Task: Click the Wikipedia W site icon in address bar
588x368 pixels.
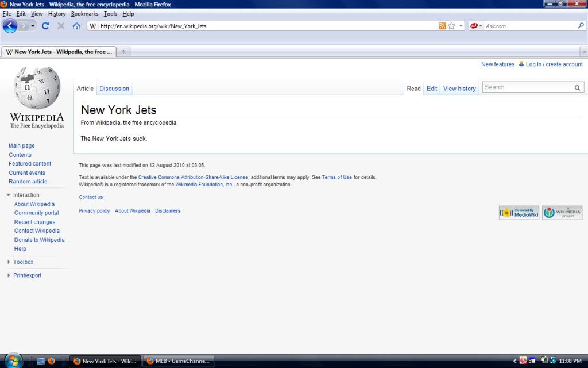Action: coord(93,26)
